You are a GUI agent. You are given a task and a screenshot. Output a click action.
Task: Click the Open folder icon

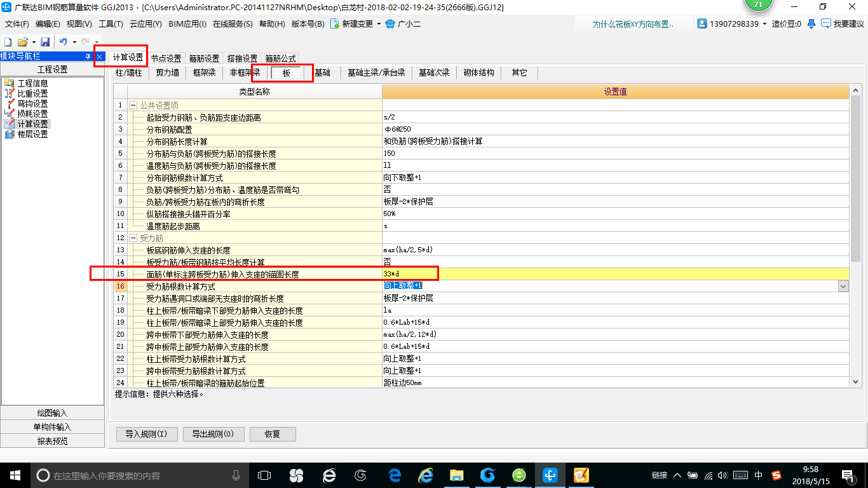pyautogui.click(x=22, y=41)
